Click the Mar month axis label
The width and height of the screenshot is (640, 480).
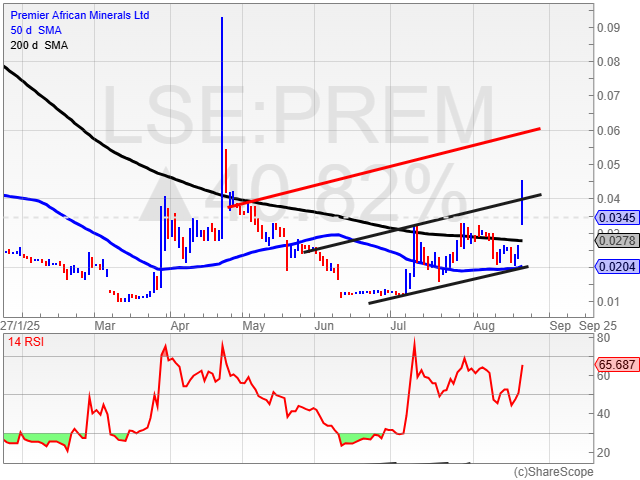pyautogui.click(x=104, y=326)
